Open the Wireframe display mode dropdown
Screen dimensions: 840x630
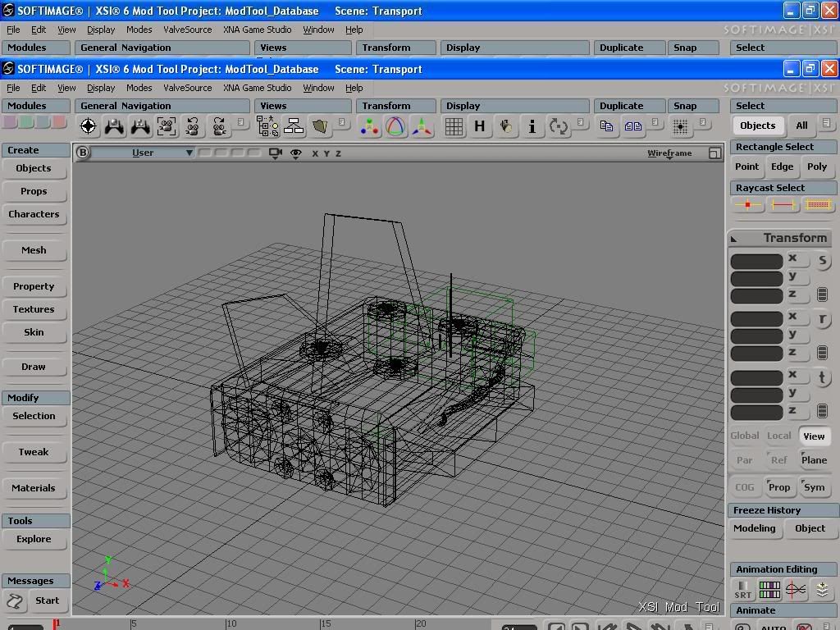tap(669, 153)
